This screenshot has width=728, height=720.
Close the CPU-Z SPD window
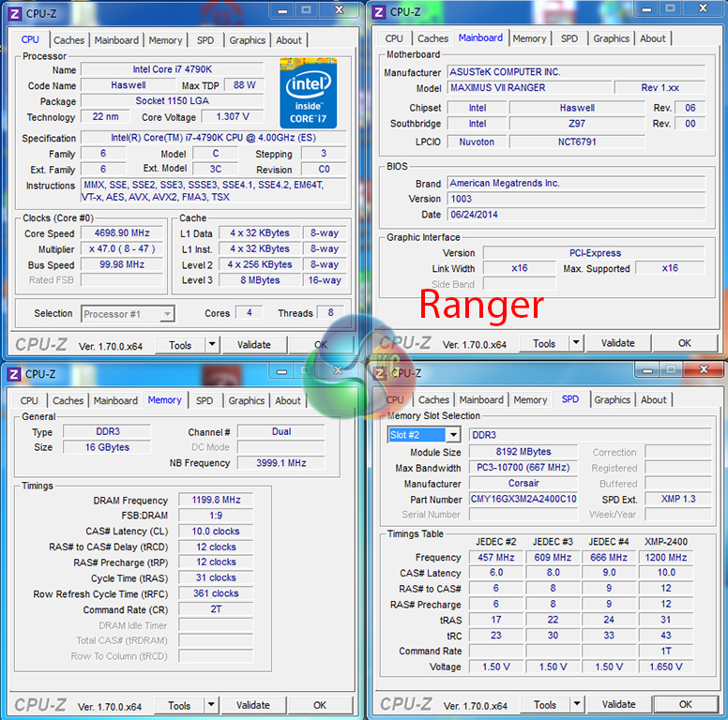[704, 369]
